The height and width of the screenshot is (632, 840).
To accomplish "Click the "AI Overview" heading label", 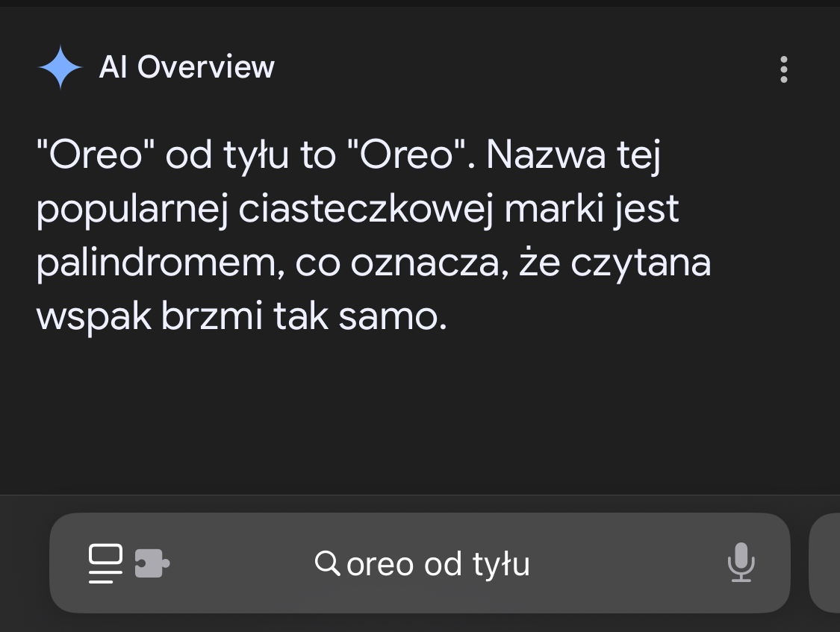I will click(x=187, y=67).
